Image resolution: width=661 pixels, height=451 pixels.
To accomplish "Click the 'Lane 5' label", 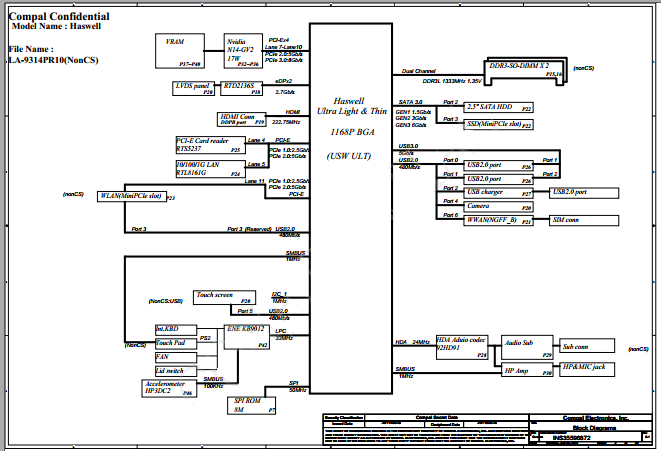I will point(256,164).
